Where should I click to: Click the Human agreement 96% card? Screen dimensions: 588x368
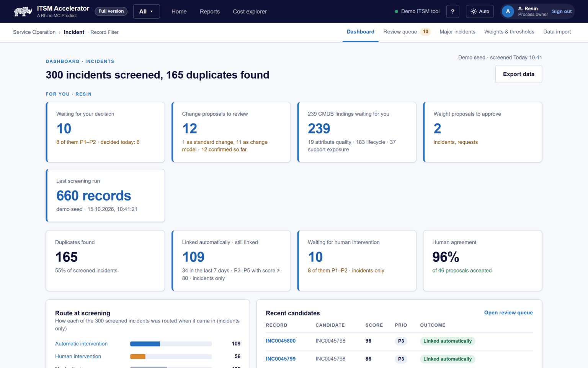pyautogui.click(x=483, y=261)
